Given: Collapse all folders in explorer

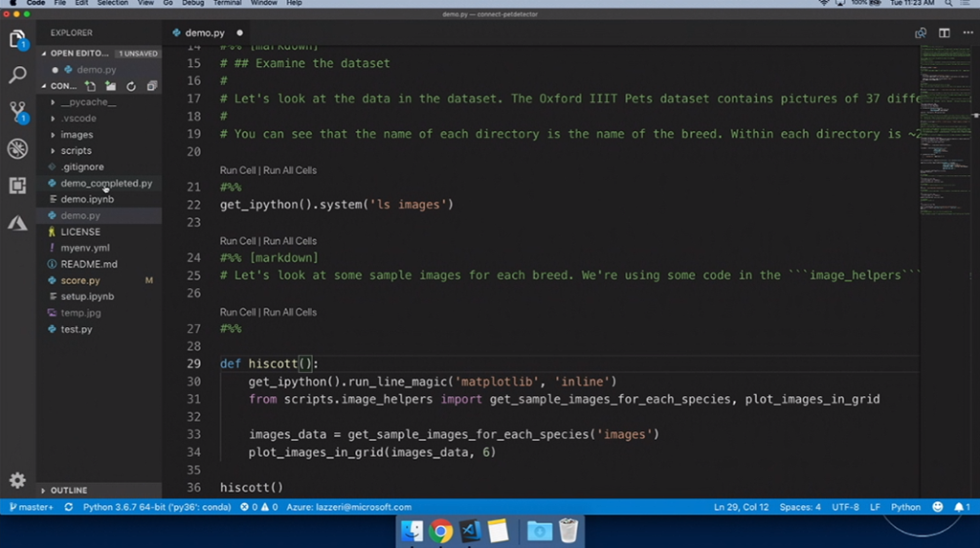Looking at the screenshot, I should point(151,86).
